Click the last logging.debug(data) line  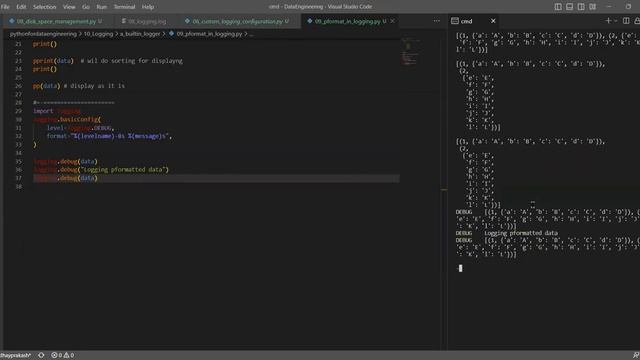tap(65, 178)
